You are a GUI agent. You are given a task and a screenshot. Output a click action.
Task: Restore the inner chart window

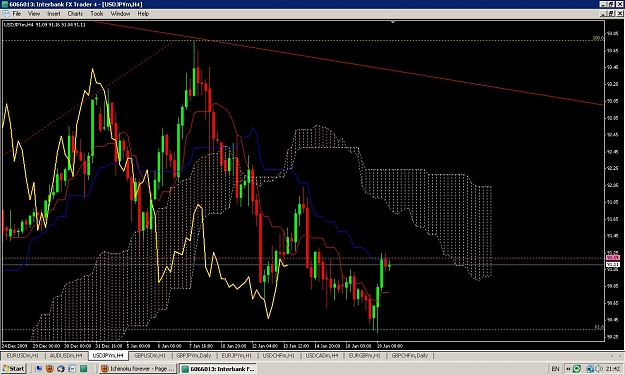tap(611, 14)
